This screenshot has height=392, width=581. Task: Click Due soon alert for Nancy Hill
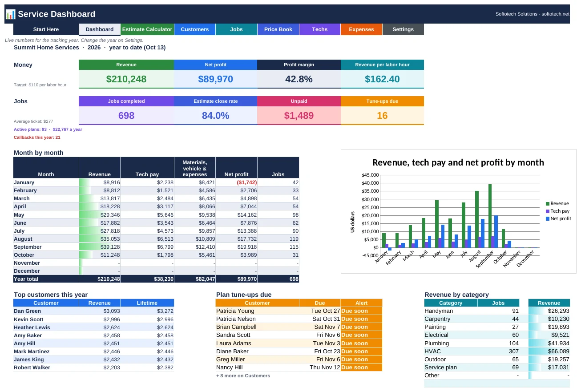click(361, 368)
